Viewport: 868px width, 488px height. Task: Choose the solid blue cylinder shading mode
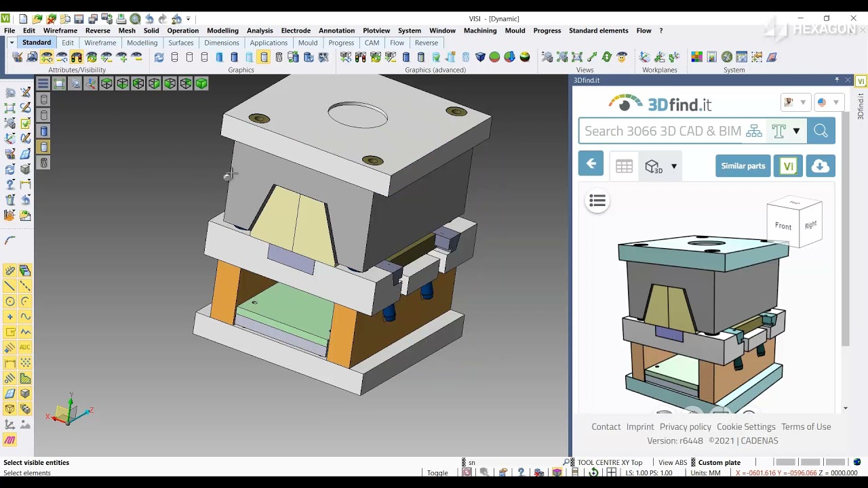pyautogui.click(x=234, y=58)
